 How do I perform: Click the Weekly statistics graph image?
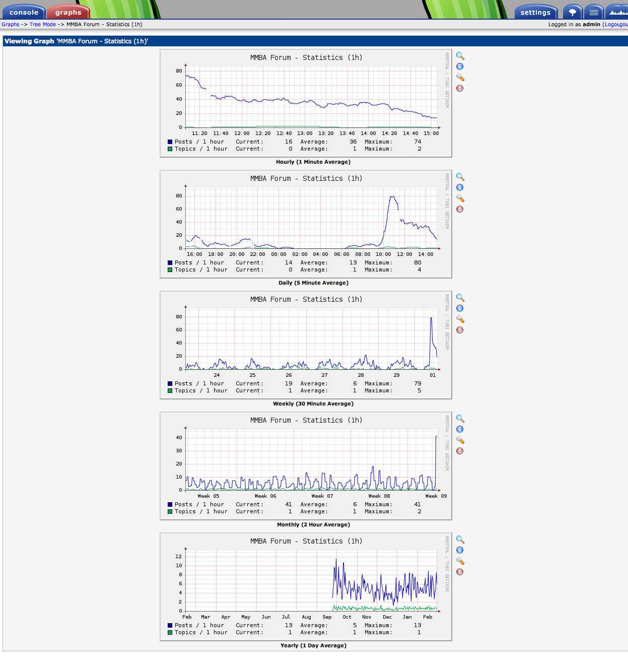point(306,345)
